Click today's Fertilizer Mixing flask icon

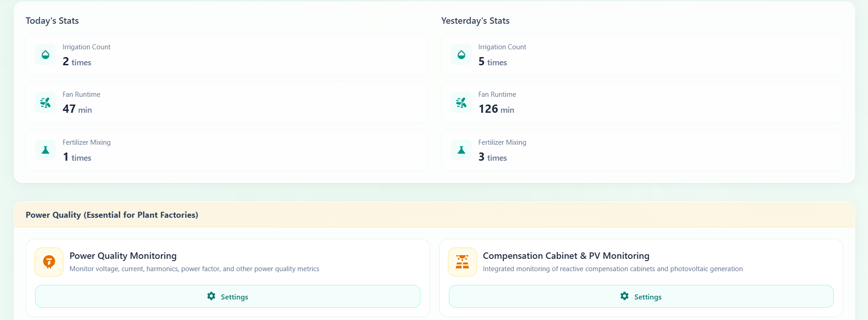[45, 150]
